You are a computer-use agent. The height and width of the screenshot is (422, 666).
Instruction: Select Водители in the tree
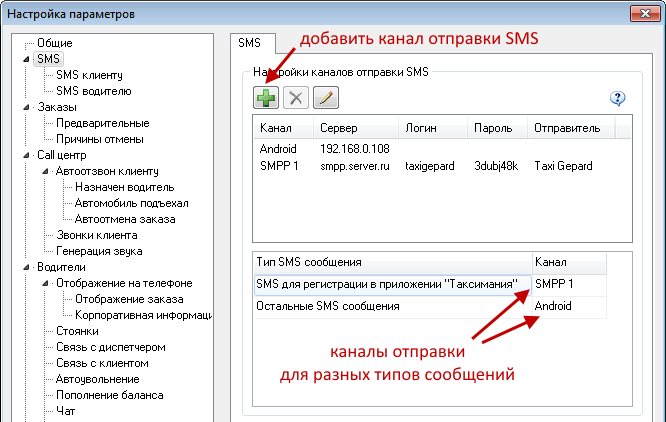coord(61,267)
